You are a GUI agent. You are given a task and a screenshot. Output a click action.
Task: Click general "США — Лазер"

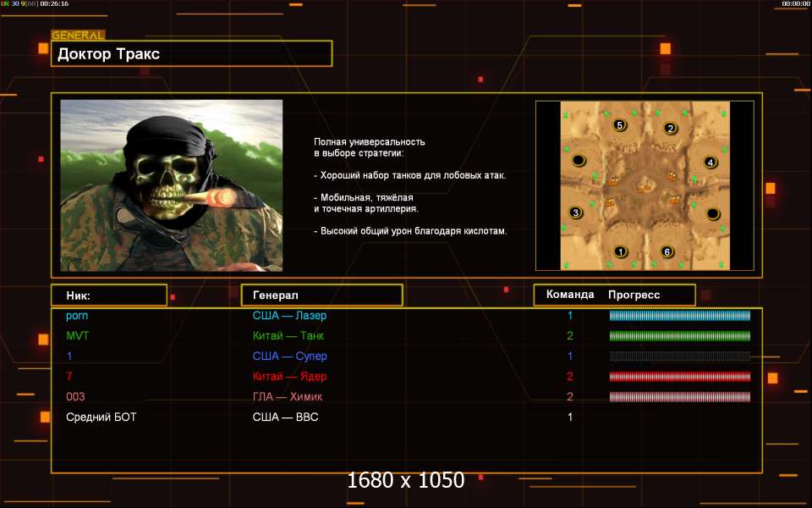[x=289, y=315]
